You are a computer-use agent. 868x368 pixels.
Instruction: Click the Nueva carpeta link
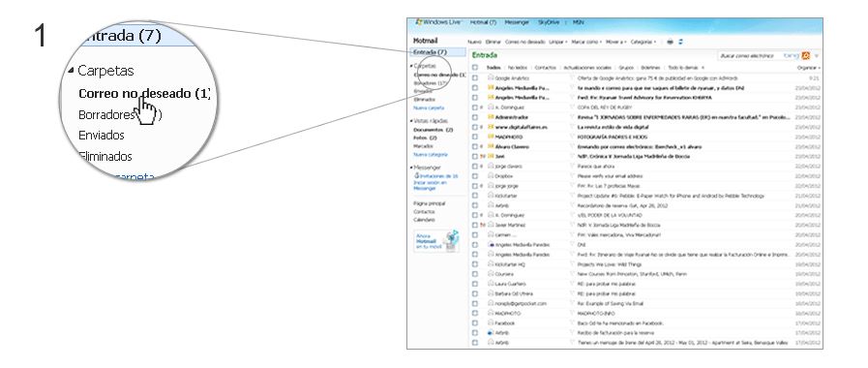tap(429, 107)
